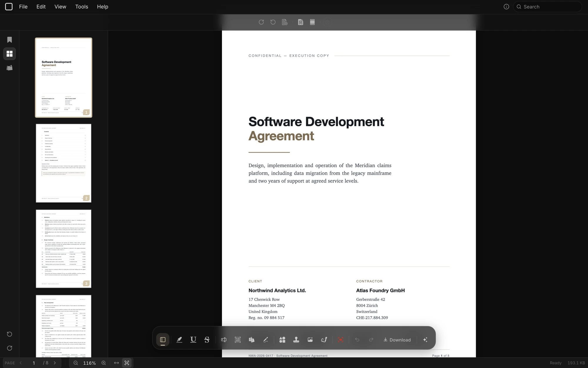This screenshot has width=588, height=368.
Task: Click the "Manchester M4 2BQ" address line
Action: point(266,306)
